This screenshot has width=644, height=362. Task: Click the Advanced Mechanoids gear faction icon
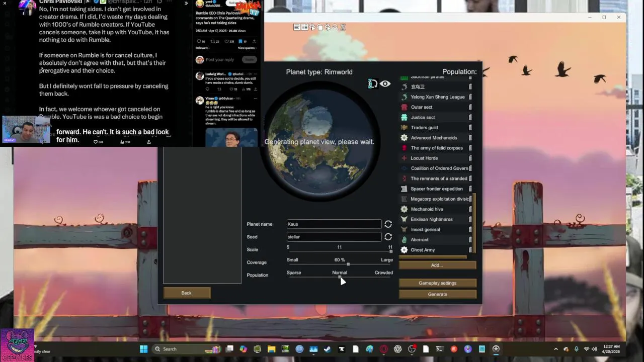point(404,138)
